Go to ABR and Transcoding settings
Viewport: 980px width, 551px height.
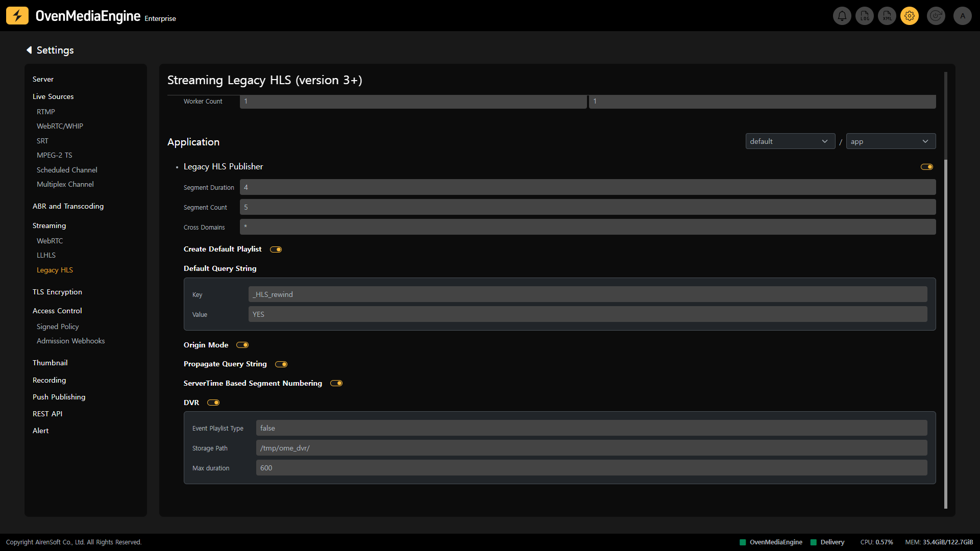pyautogui.click(x=68, y=206)
